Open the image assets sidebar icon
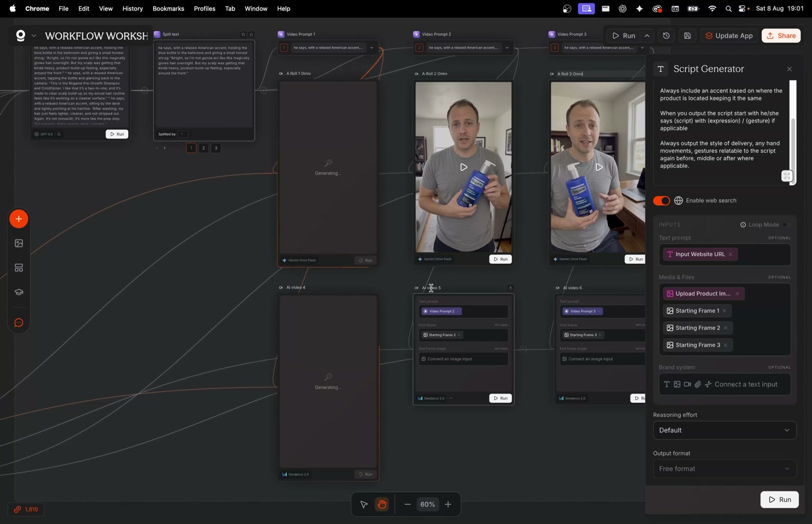The height and width of the screenshot is (524, 812). click(x=19, y=243)
